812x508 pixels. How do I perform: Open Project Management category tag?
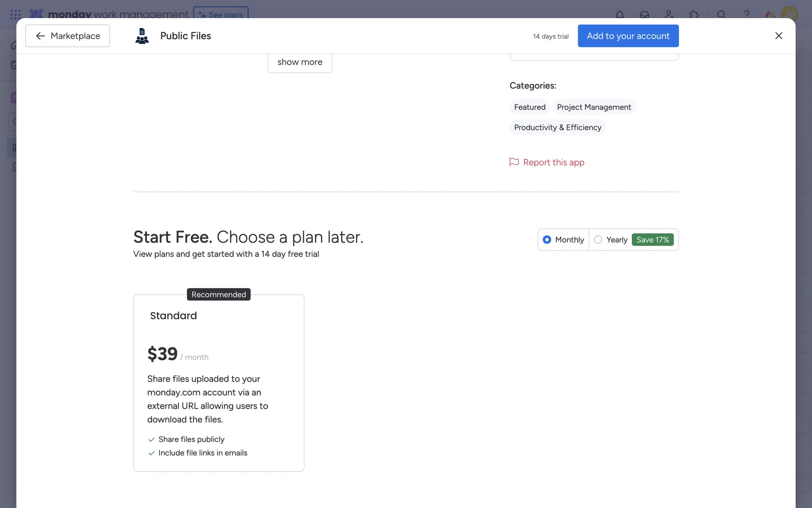pos(594,107)
